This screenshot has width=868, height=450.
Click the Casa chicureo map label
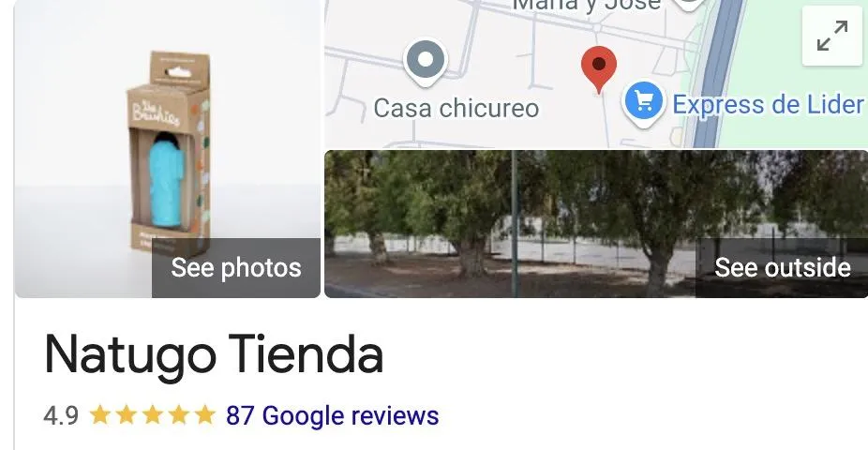(x=456, y=108)
